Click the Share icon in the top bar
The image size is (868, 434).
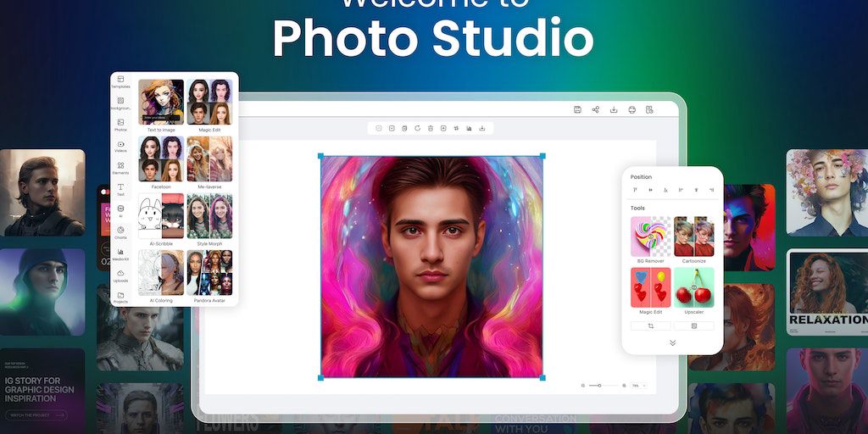click(x=596, y=109)
